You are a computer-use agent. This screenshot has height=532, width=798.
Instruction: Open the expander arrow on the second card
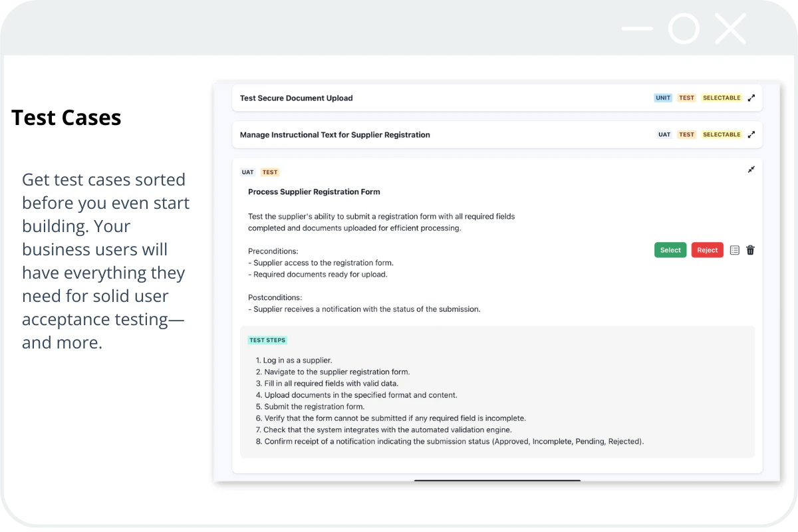[751, 134]
